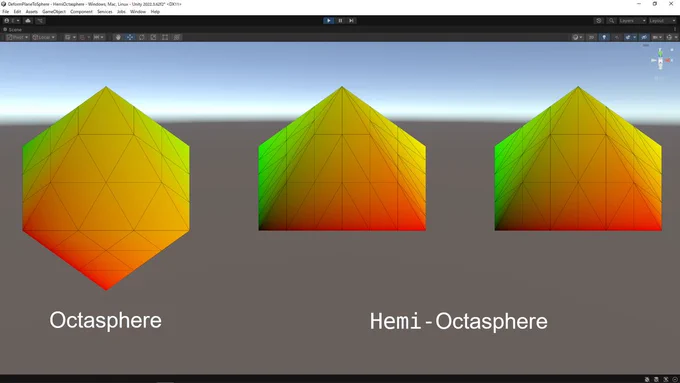
Task: Open the Layout dropdown
Action: [662, 21]
